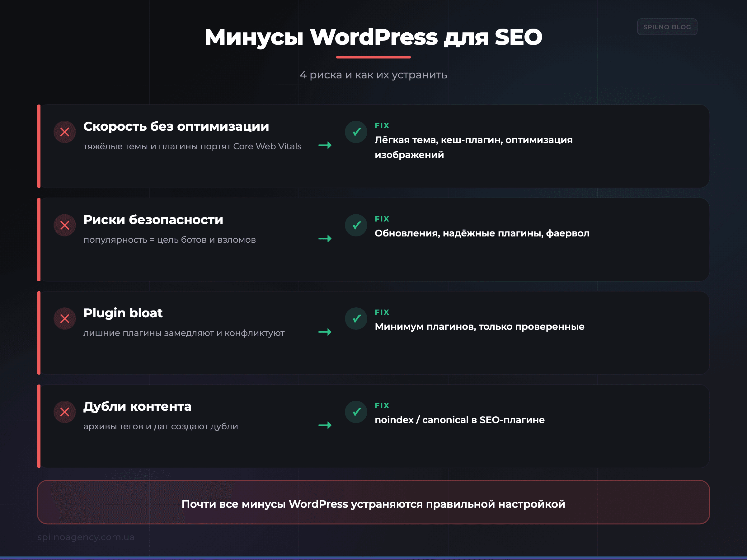747x560 pixels.
Task: Click the green arrow in the Дубли контента row
Action: (x=325, y=425)
